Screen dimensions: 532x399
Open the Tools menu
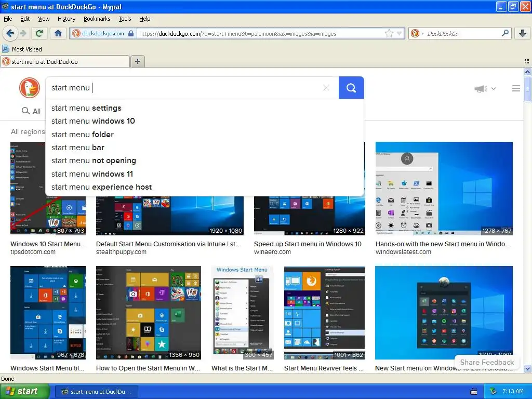[x=125, y=19]
